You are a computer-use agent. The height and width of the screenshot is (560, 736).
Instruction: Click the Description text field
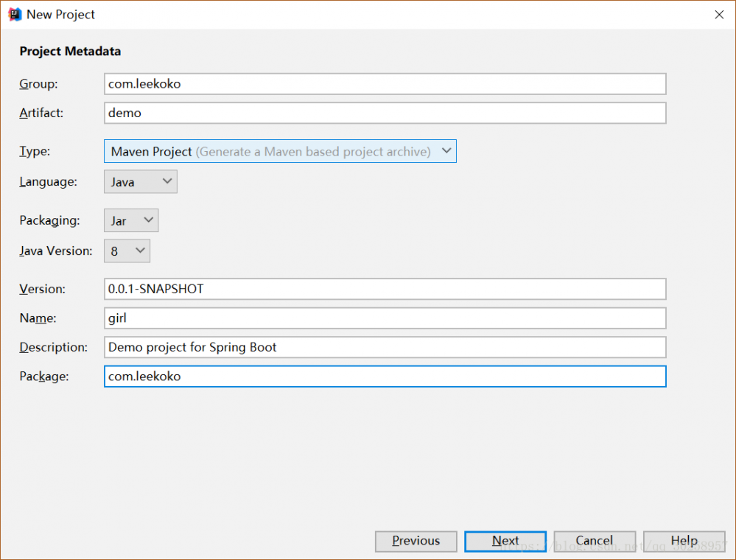pos(385,347)
